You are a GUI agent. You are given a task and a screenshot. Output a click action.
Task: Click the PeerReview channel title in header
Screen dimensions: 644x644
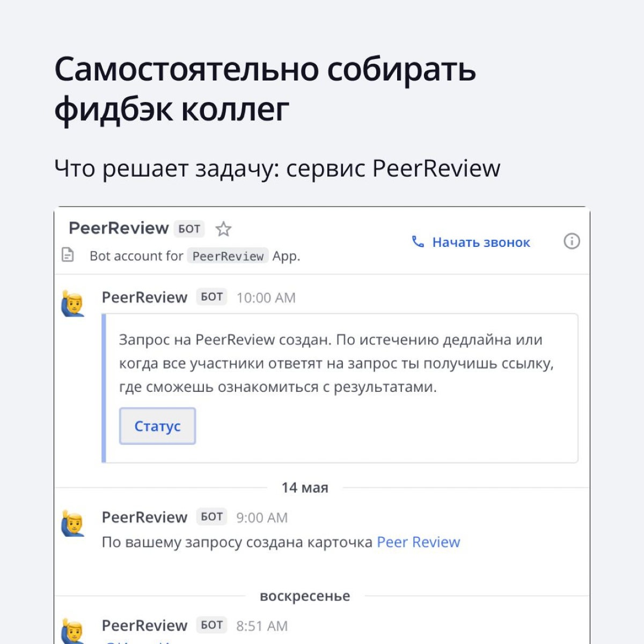(x=119, y=228)
